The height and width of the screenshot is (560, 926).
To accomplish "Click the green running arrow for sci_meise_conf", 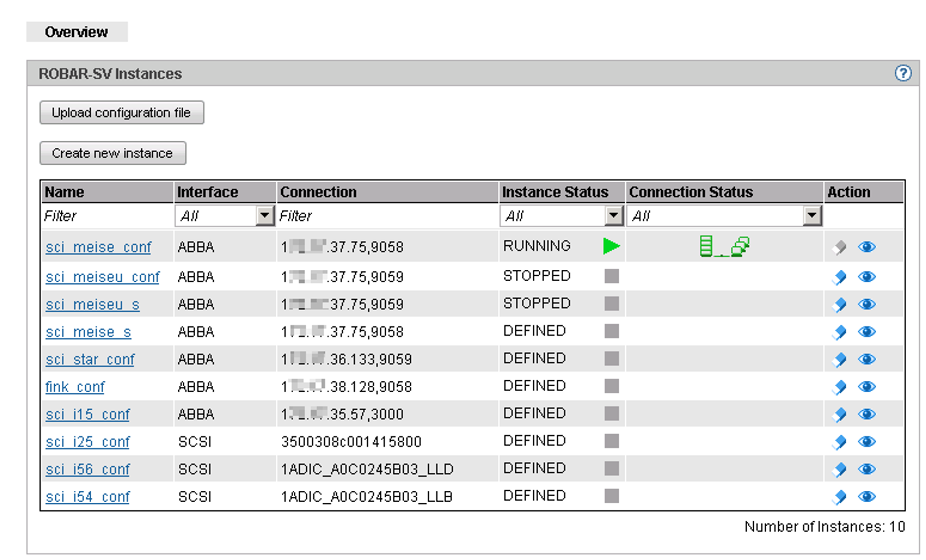I will [x=611, y=246].
